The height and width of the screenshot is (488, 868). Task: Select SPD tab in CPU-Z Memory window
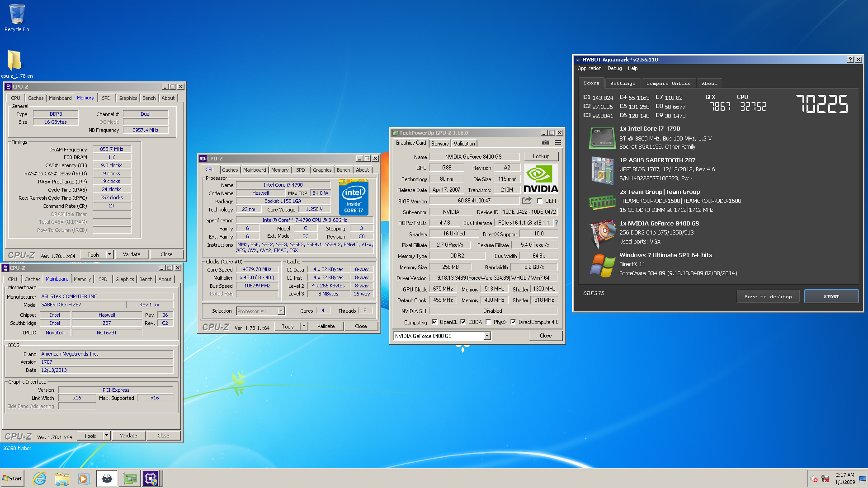point(106,98)
